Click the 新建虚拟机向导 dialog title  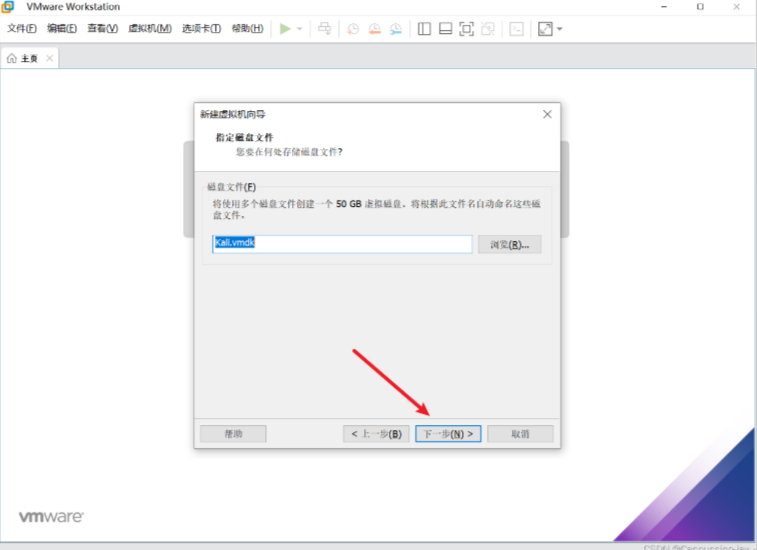[233, 114]
